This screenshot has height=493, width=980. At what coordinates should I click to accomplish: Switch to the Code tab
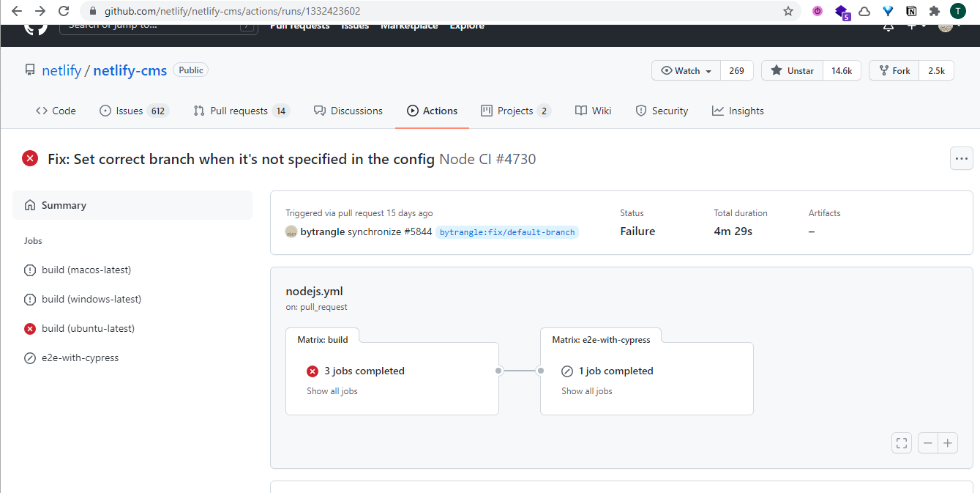click(x=56, y=111)
